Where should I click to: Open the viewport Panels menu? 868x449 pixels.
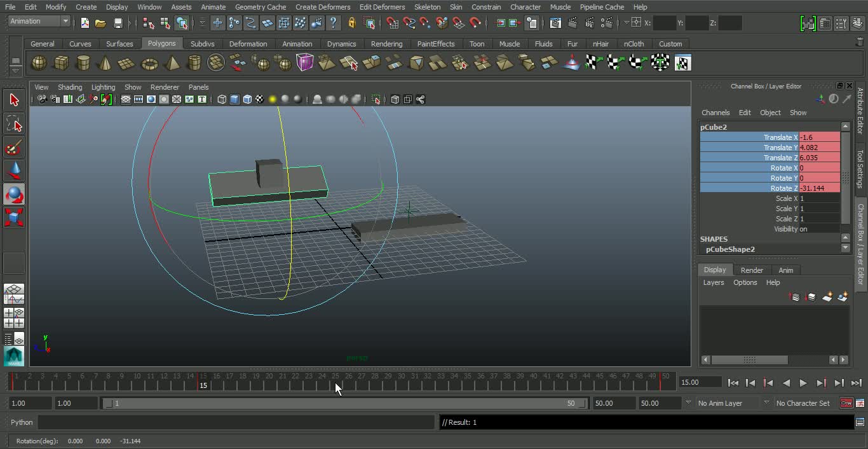click(x=198, y=87)
